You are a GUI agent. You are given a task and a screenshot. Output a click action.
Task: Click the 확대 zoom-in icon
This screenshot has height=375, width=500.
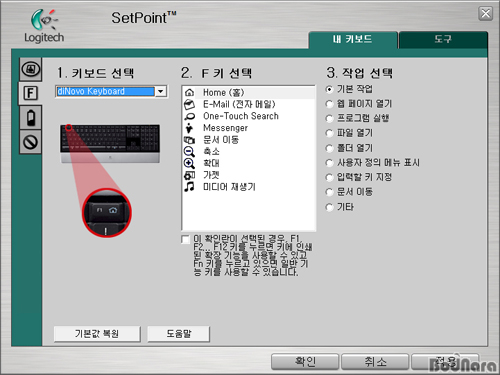pos(189,163)
